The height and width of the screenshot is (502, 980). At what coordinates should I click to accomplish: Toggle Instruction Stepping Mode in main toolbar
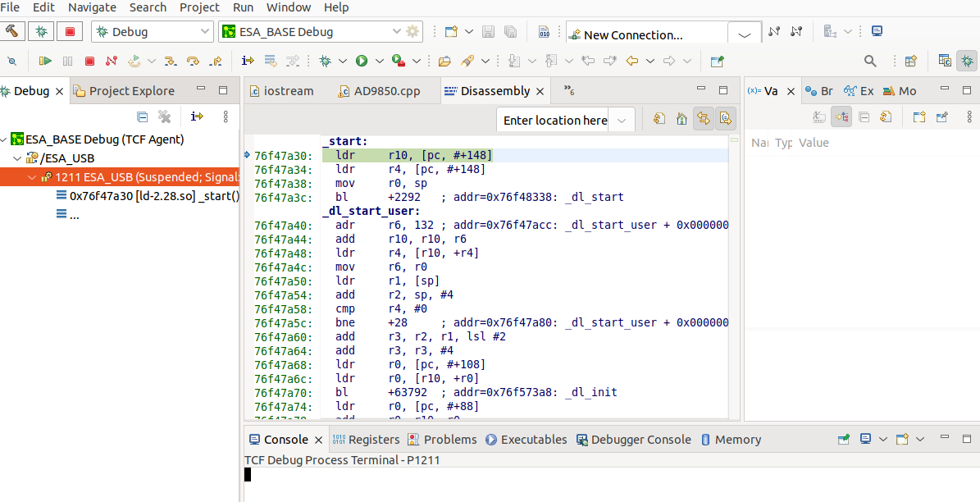pos(248,61)
